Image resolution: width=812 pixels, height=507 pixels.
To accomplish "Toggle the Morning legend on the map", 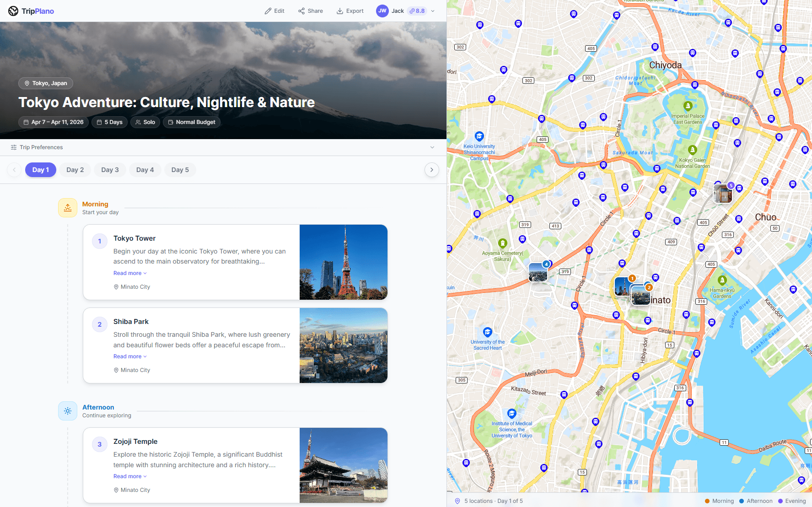I will (x=718, y=501).
